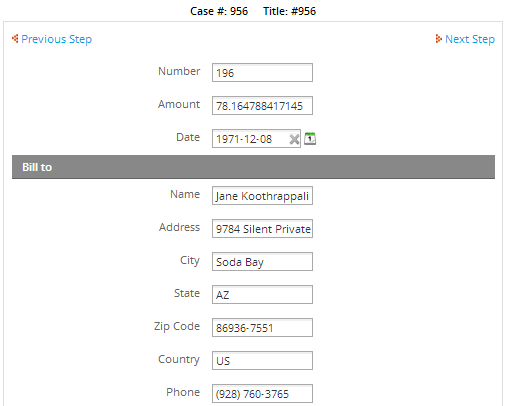509x406 pixels.
Task: Click the Zip Code label
Action: [177, 326]
